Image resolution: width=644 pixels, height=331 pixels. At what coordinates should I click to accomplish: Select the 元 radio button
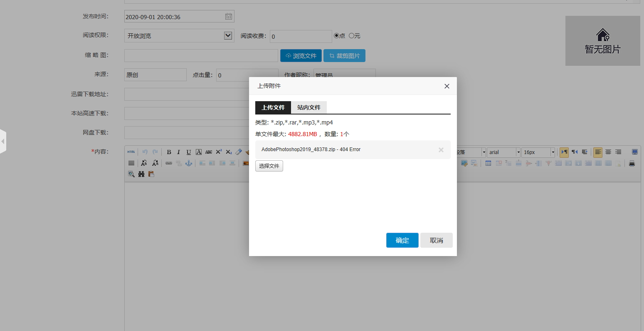[x=351, y=36]
